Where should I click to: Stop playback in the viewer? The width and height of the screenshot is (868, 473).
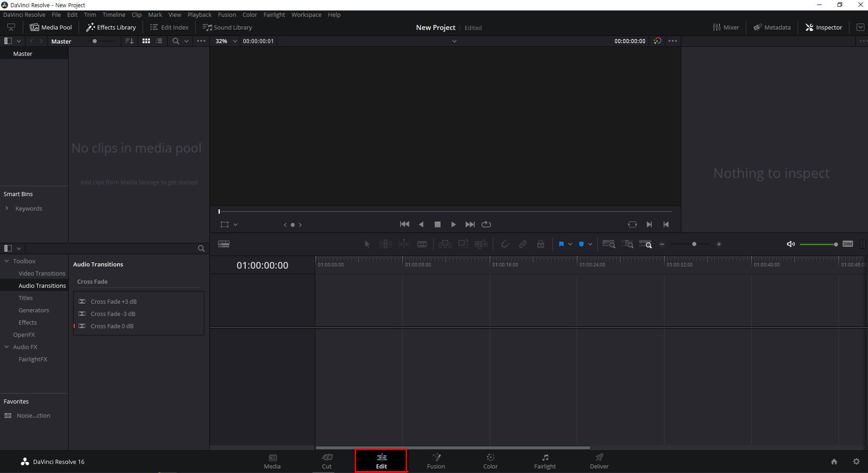pos(437,224)
